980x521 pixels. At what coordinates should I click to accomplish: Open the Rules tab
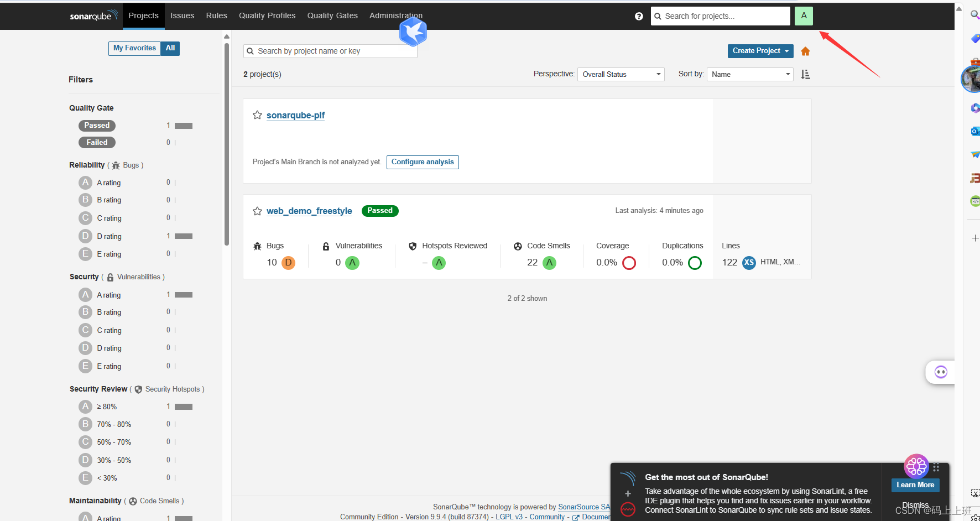pos(216,15)
